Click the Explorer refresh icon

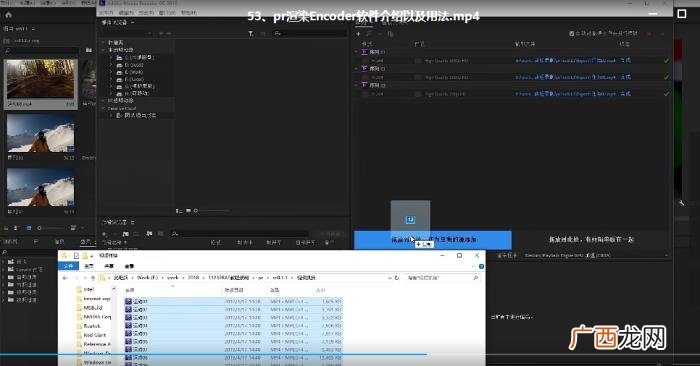tap(396, 278)
